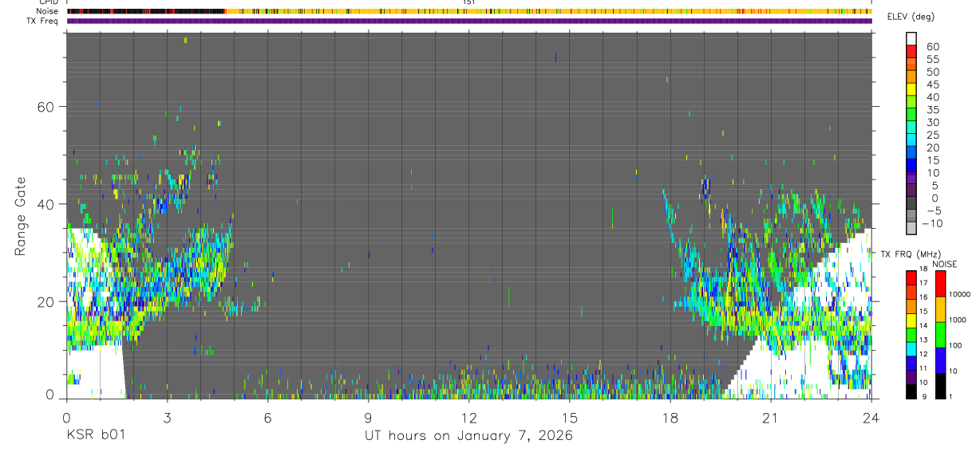
Task: Click the 'UT hours on January 7, 2026' axis title
Action: 468,436
